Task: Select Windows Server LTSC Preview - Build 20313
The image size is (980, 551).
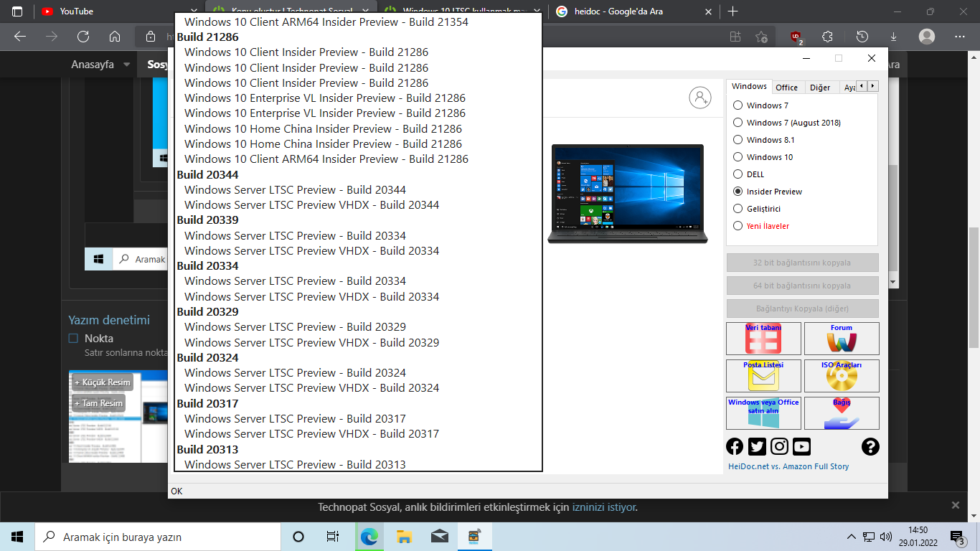Action: (295, 464)
